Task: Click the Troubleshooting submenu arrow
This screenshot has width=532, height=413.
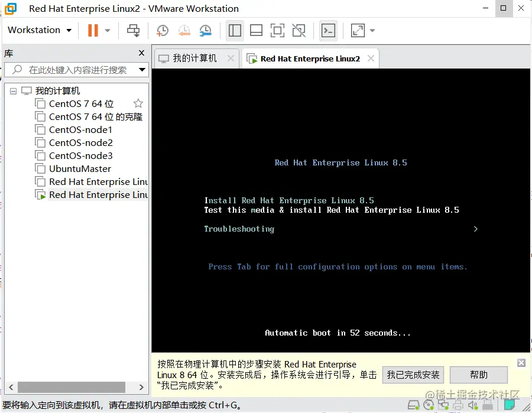Action: [x=476, y=229]
